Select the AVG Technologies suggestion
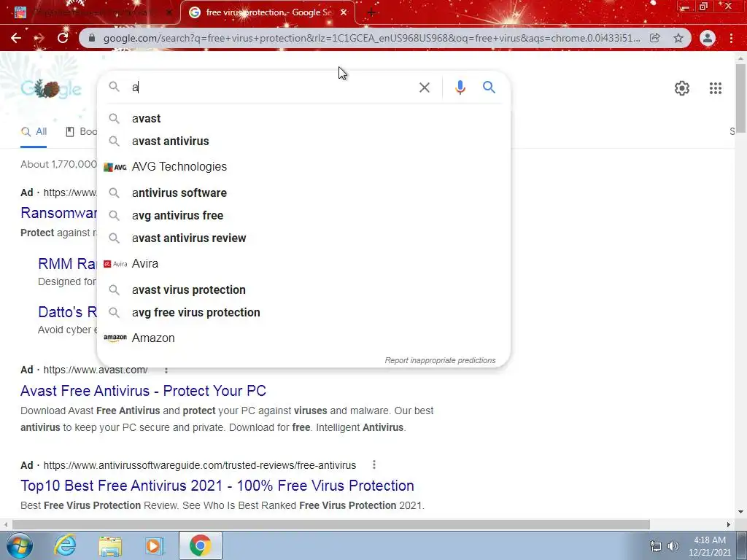The image size is (747, 560). coord(303,167)
